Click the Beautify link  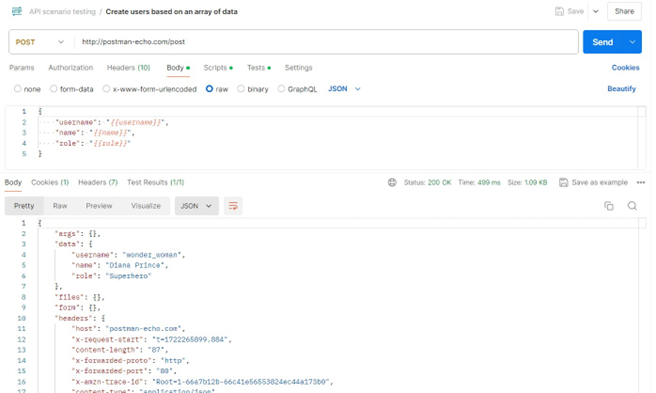point(621,89)
